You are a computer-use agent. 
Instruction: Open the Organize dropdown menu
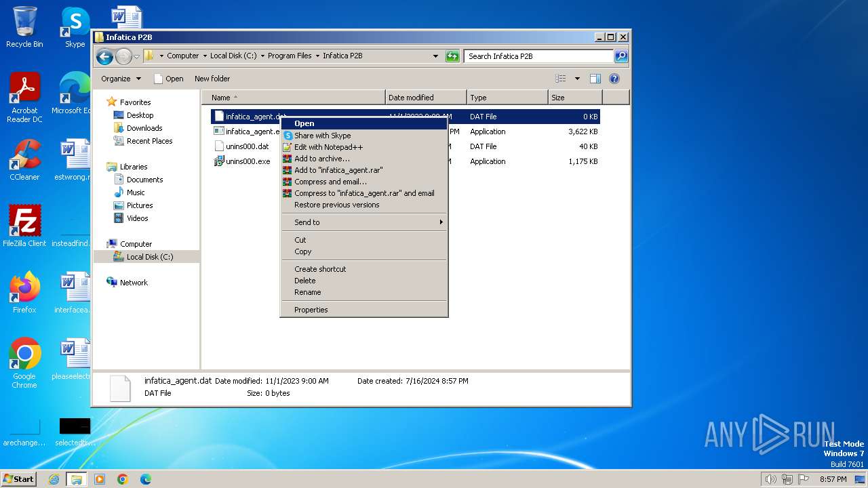click(121, 79)
